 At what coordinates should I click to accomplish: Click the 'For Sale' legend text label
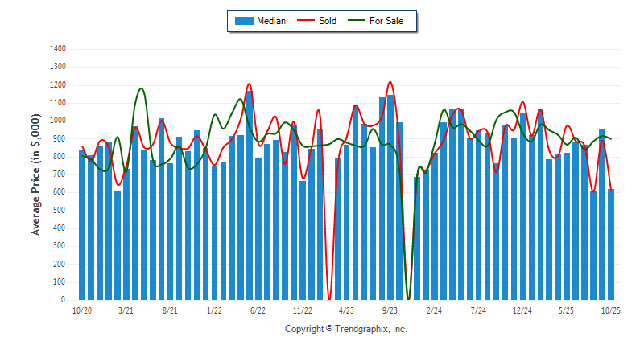coord(387,21)
